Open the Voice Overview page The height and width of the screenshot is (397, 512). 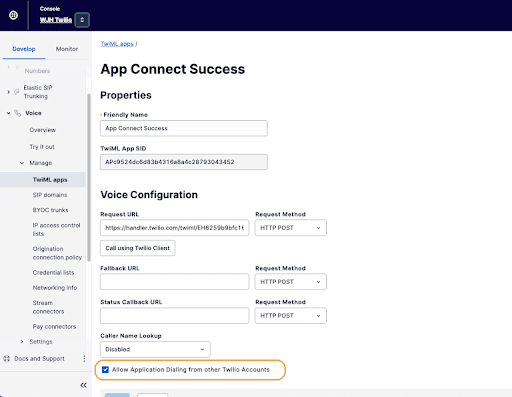pos(43,130)
